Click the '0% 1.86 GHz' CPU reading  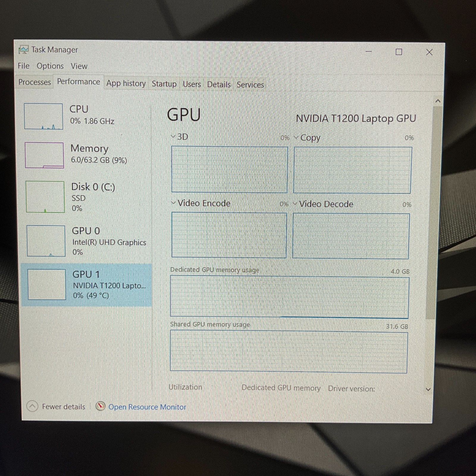coord(92,121)
